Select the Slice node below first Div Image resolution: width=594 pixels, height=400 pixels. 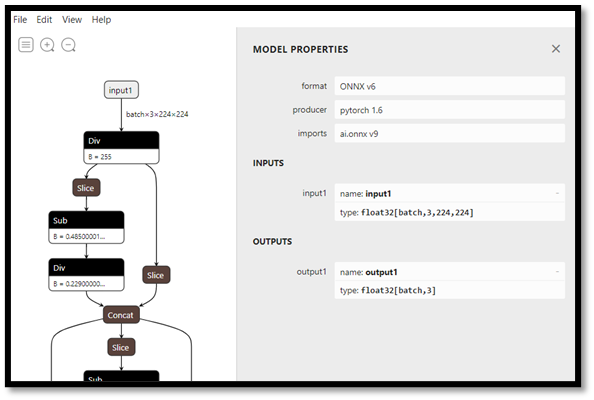tap(86, 188)
